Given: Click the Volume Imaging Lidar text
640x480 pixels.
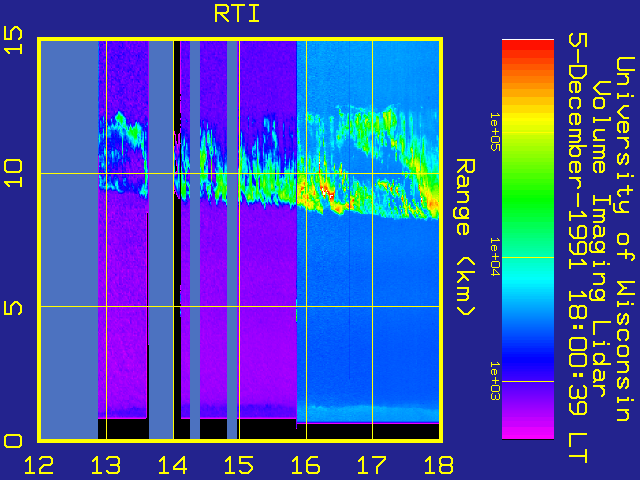Looking at the screenshot, I should pos(601,239).
